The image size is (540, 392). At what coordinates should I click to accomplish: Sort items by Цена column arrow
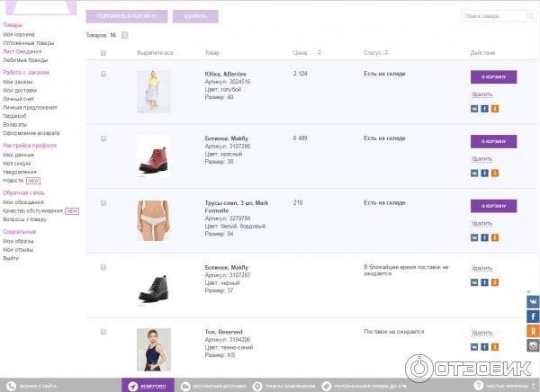coord(310,53)
